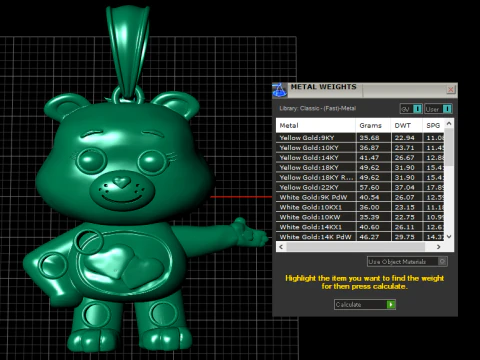Click the 23.15 DWT cell
This screenshot has width=480, height=360.
pyautogui.click(x=407, y=207)
